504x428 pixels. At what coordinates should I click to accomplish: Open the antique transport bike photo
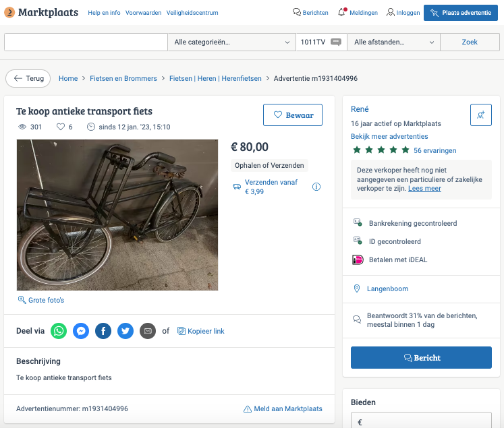point(117,215)
